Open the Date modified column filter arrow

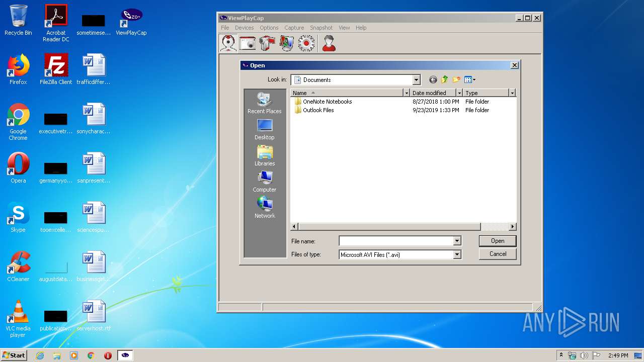point(459,93)
